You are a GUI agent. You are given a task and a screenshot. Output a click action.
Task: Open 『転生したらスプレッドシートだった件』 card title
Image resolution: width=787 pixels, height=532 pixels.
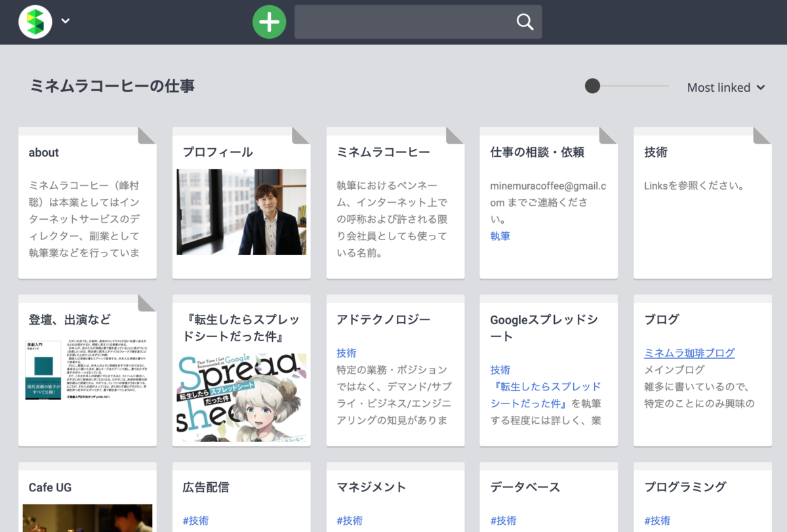[x=241, y=328]
